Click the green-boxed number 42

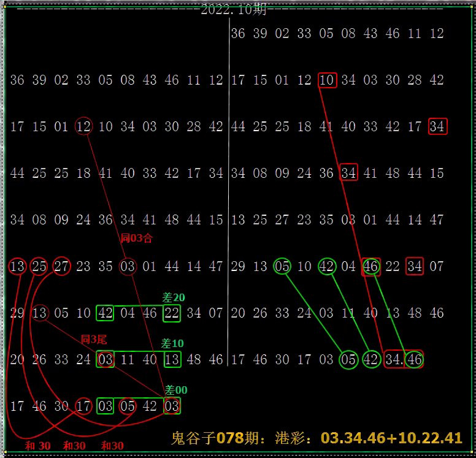pos(106,313)
